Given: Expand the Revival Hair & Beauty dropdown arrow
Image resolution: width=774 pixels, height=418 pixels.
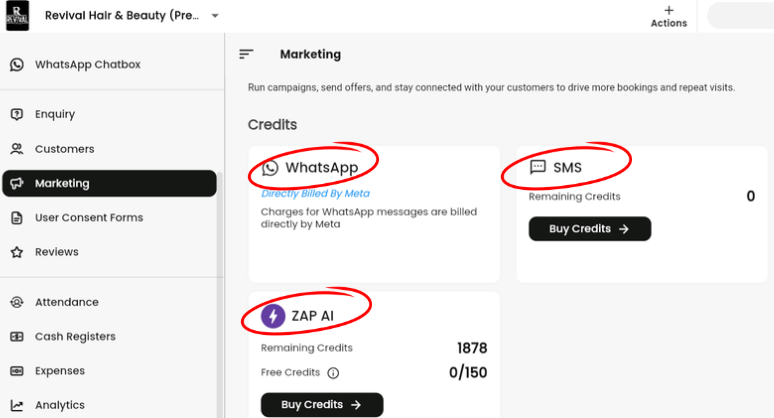Looking at the screenshot, I should click(x=215, y=16).
